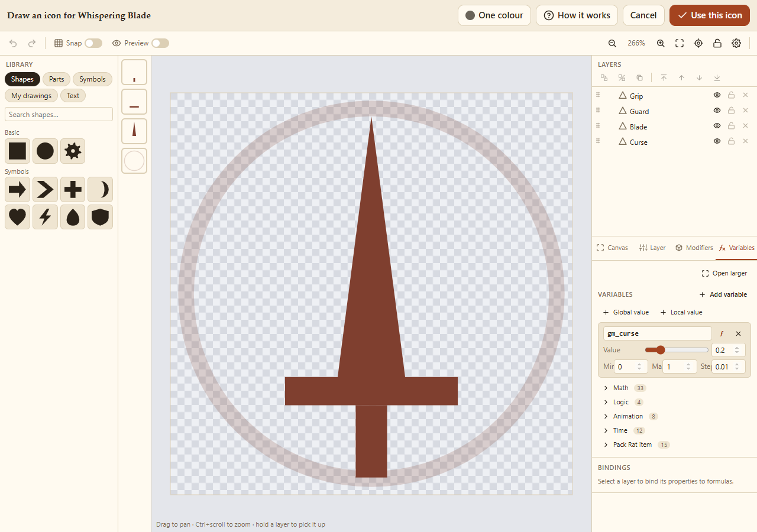
Task: Click the undo arrow icon
Action: (x=13, y=43)
